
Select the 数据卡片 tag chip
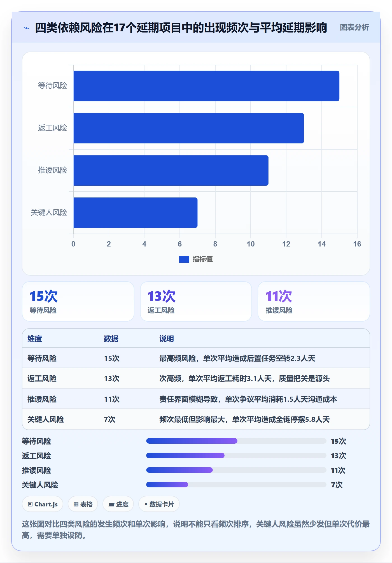click(x=159, y=504)
